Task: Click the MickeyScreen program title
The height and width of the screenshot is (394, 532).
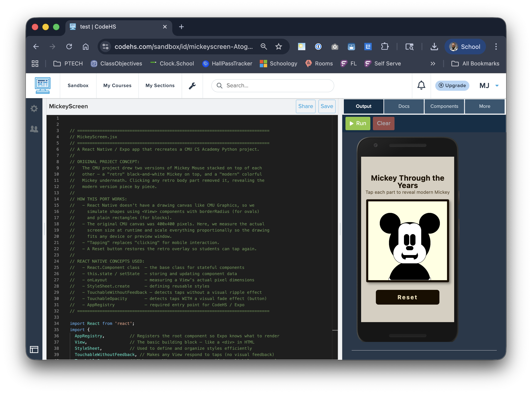Action: click(x=68, y=106)
